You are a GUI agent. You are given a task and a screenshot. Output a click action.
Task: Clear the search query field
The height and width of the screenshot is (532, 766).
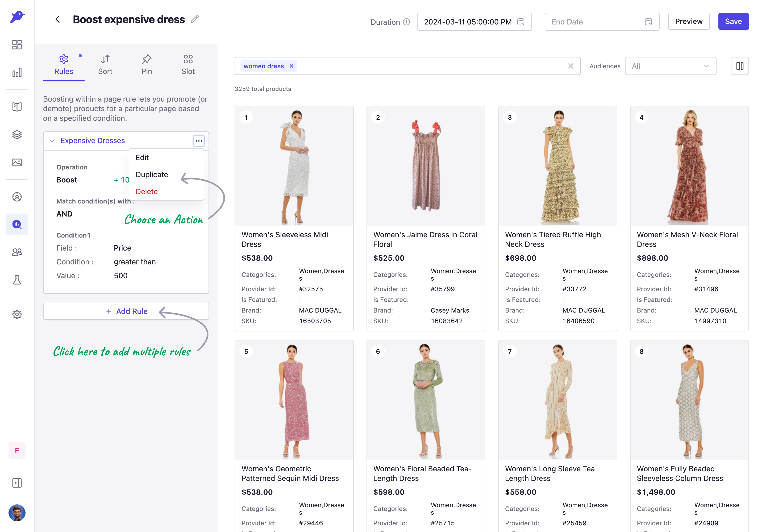(x=571, y=66)
